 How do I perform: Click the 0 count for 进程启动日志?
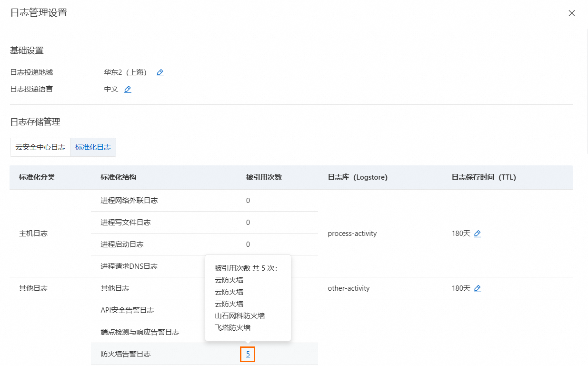click(x=248, y=244)
